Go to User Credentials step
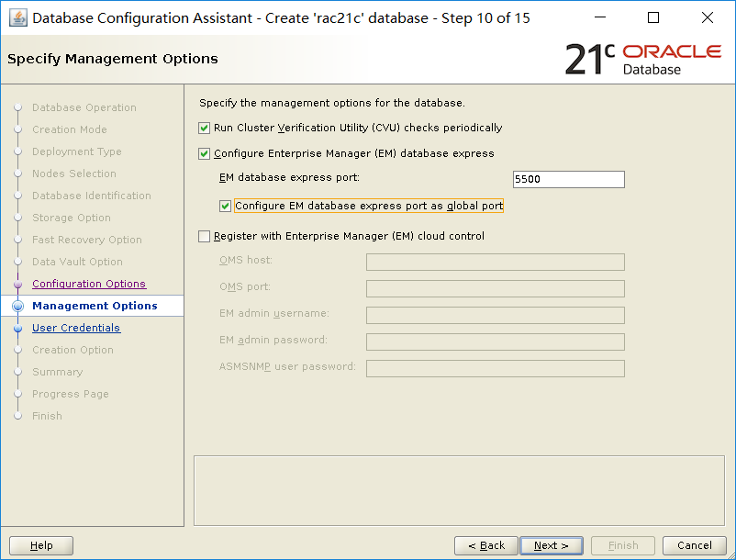Viewport: 736px width, 560px height. 76,328
